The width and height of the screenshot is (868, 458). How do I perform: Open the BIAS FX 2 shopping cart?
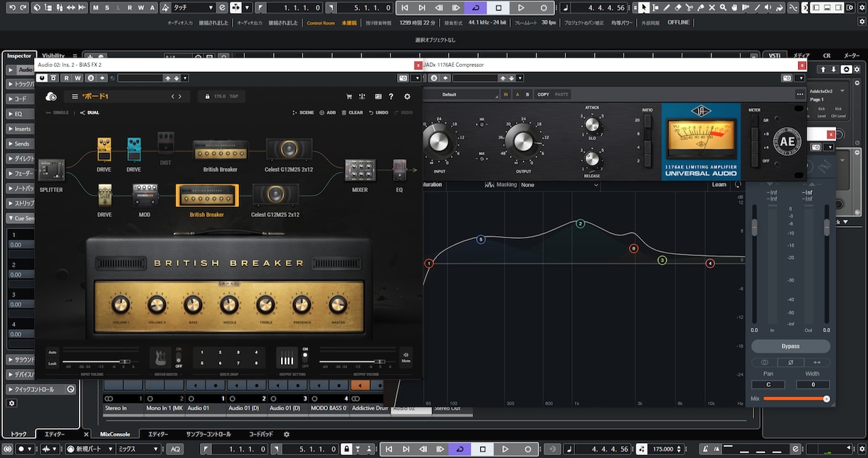click(349, 97)
